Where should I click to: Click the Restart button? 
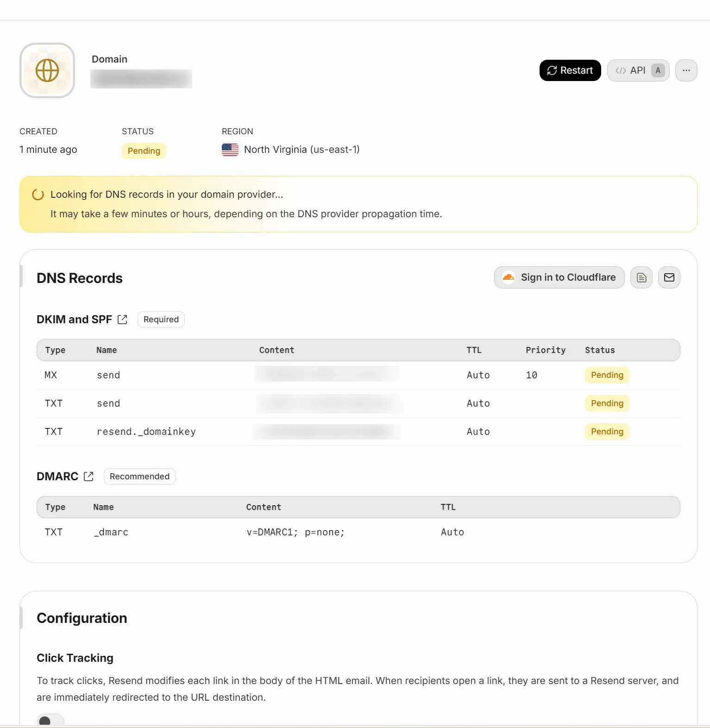click(570, 70)
